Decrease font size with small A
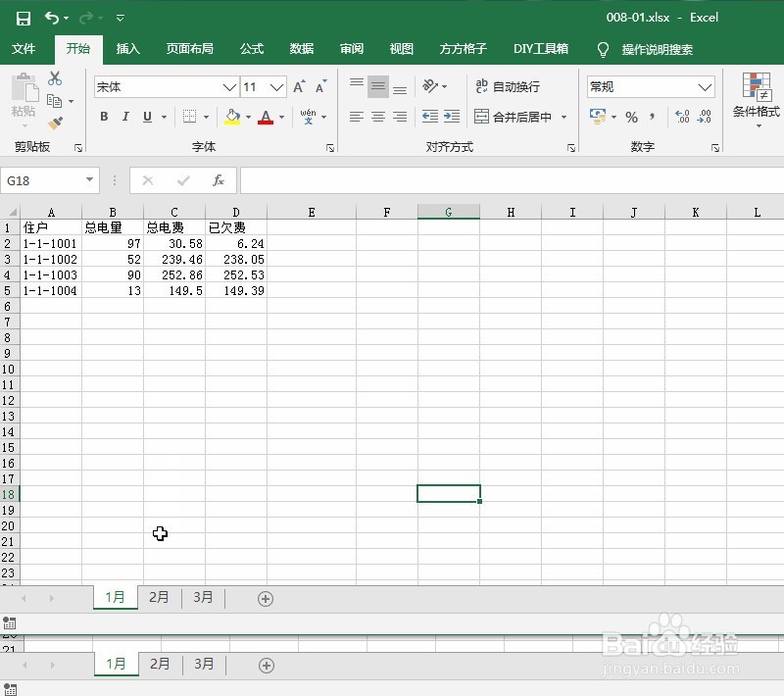 pos(321,86)
